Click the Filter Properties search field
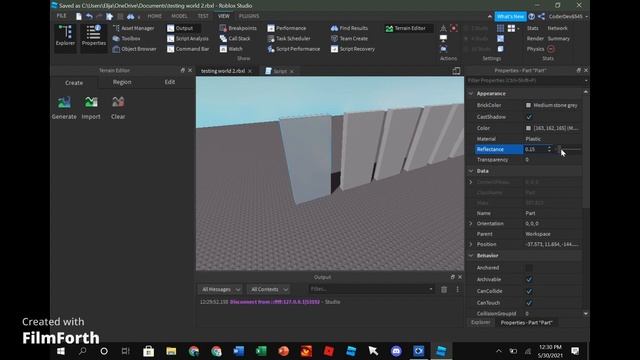This screenshot has width=640, height=360. [x=527, y=81]
